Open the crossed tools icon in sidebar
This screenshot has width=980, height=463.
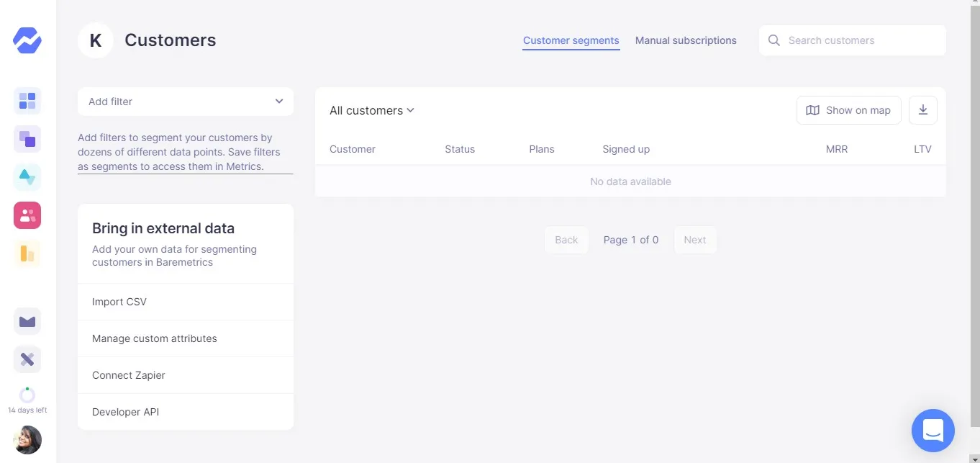27,359
